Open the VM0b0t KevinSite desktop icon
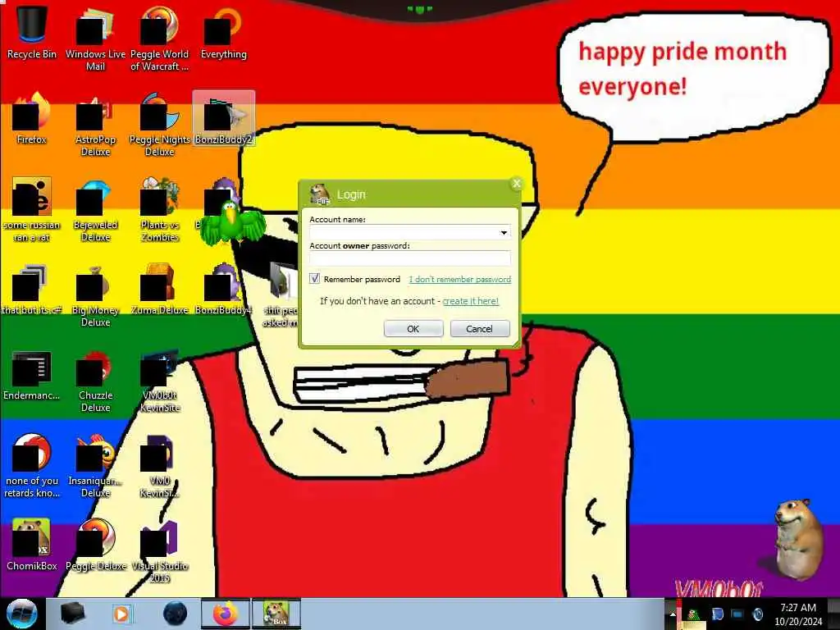840x630 pixels. 159,381
